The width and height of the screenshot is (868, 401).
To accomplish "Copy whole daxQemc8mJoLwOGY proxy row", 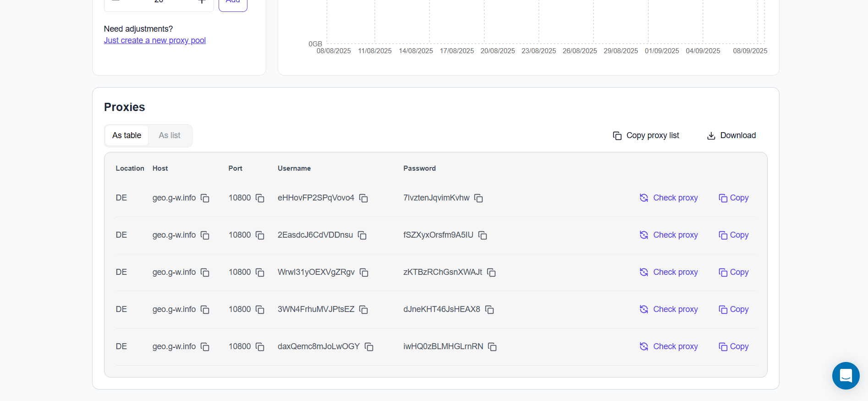I will point(734,346).
